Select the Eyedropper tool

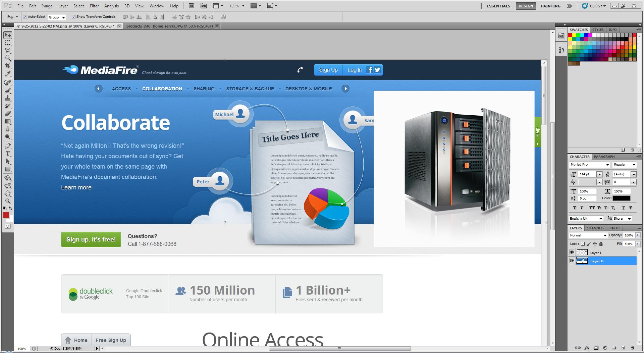[8, 74]
